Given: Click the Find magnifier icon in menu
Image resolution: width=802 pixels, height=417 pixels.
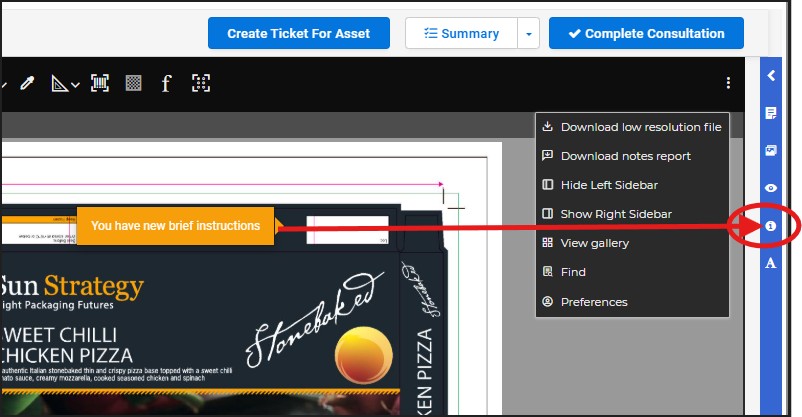Looking at the screenshot, I should click(x=547, y=272).
